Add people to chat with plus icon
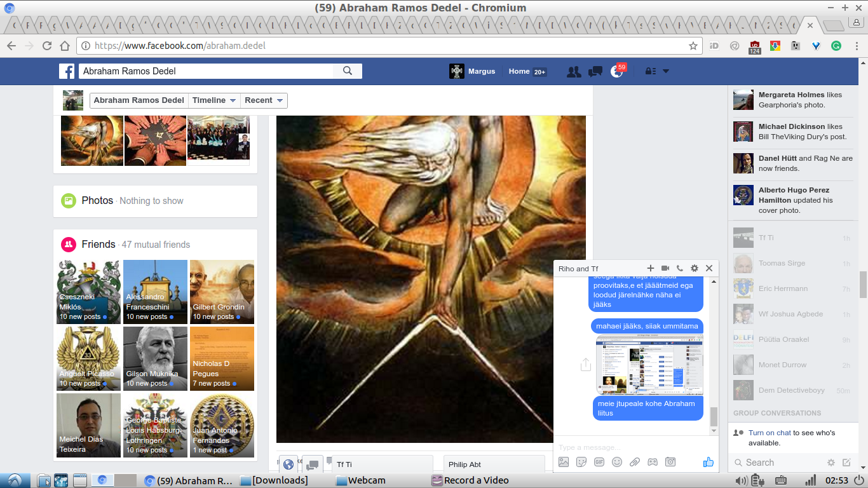Image resolution: width=868 pixels, height=488 pixels. click(651, 269)
